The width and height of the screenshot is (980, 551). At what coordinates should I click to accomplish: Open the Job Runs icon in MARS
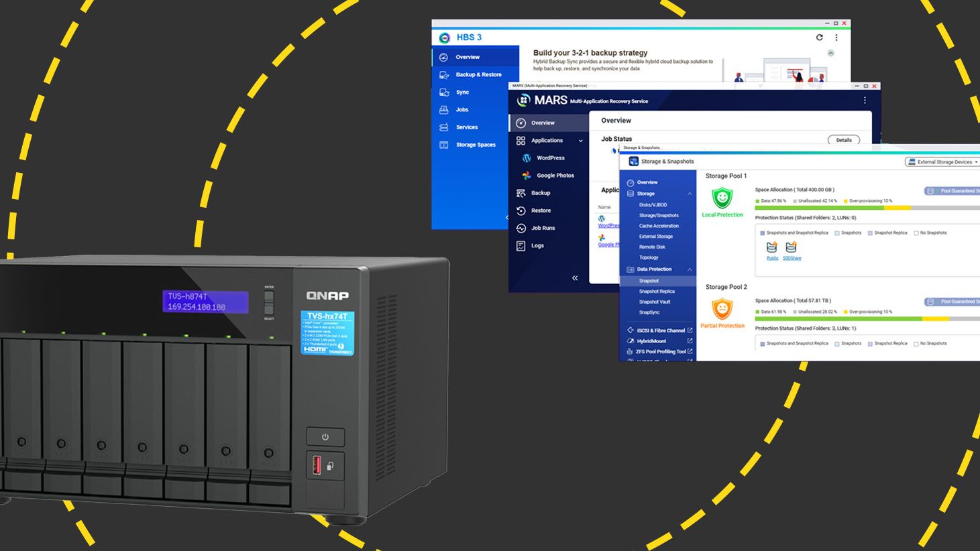(521, 228)
